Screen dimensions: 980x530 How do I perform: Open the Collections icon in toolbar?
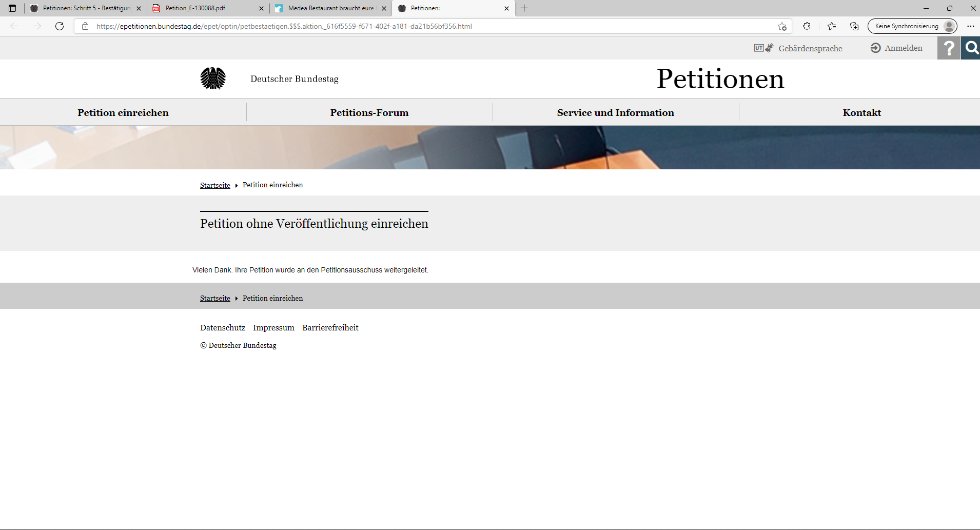[x=854, y=26]
